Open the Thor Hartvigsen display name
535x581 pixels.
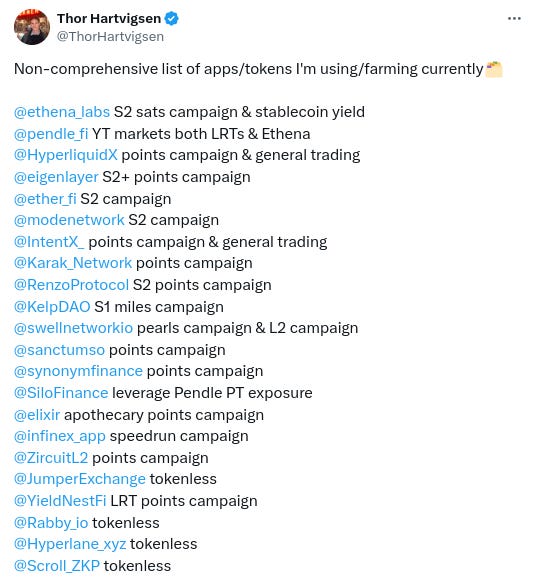(x=109, y=18)
